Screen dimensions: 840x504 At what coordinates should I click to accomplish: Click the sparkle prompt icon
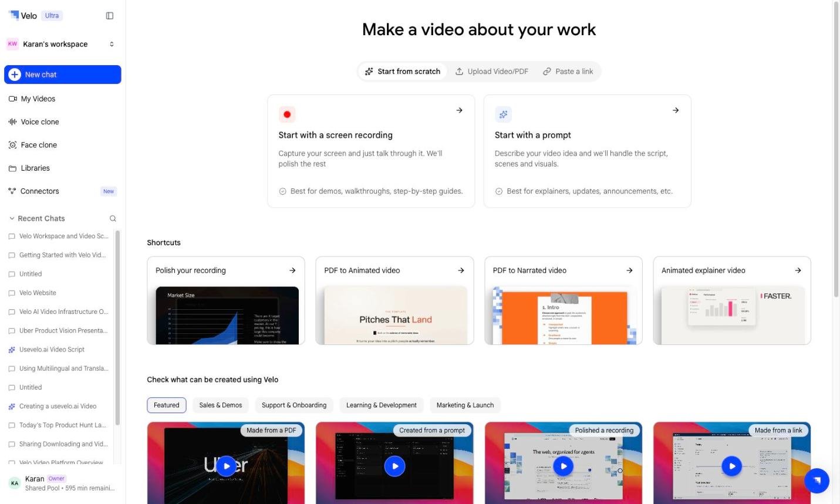[x=503, y=114]
